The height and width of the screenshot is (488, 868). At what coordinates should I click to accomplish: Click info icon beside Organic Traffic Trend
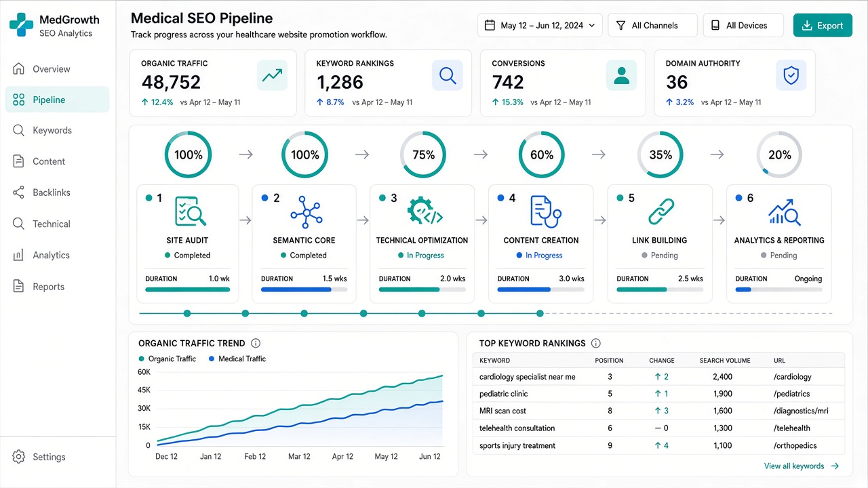pos(256,343)
